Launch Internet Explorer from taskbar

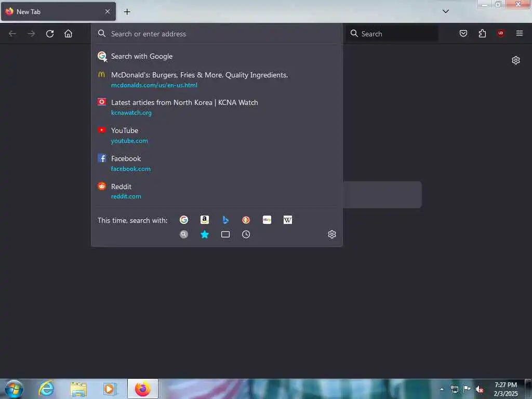[x=46, y=389]
